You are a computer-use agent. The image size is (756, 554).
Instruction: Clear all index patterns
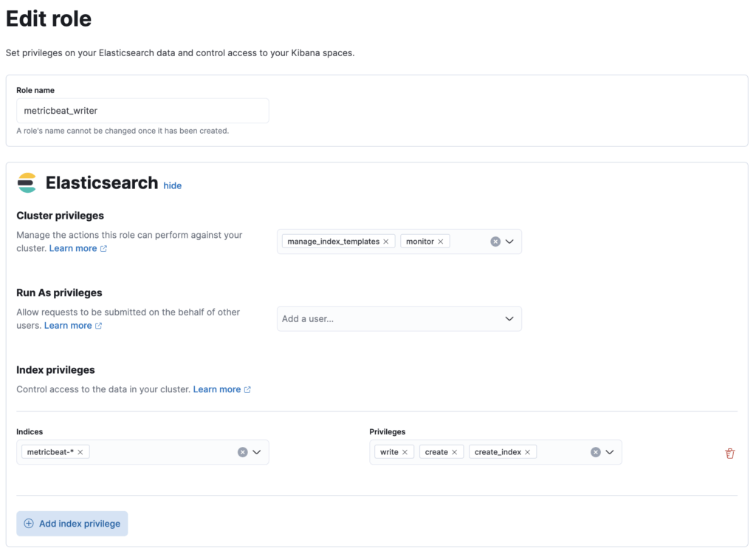tap(242, 452)
